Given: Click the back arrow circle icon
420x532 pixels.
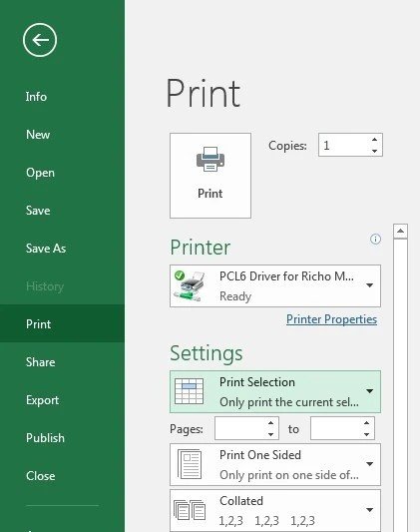Looking at the screenshot, I should click(40, 40).
